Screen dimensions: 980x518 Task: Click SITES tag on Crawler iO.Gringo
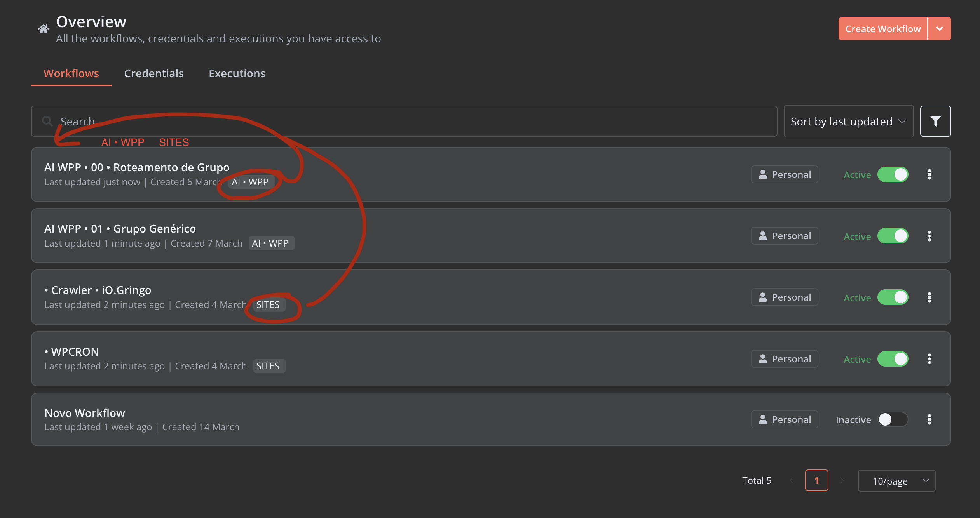click(269, 305)
